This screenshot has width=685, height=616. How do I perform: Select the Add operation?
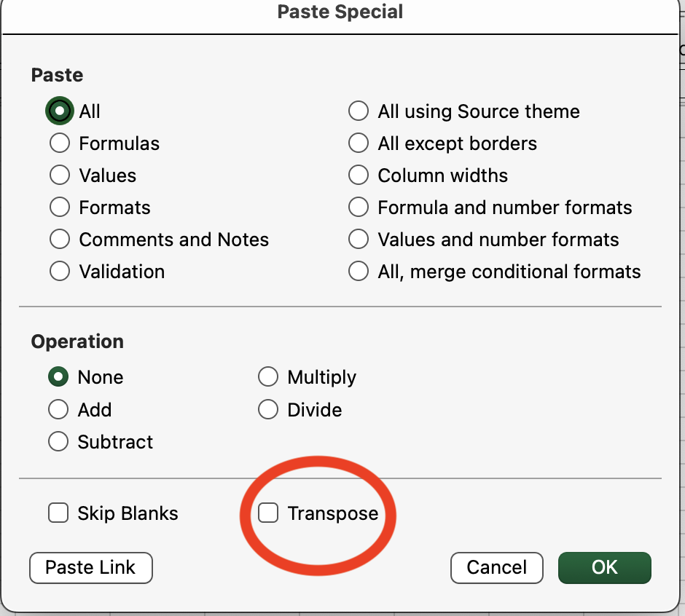(x=58, y=409)
